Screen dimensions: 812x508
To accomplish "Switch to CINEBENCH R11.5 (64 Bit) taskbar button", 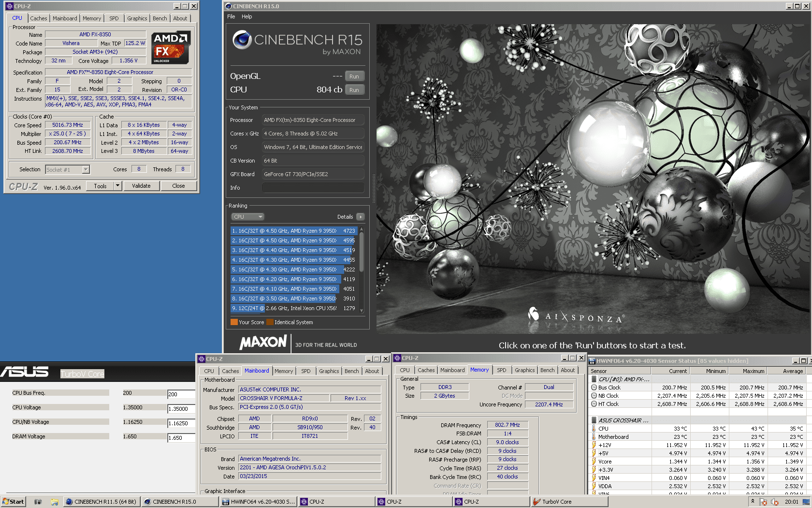I will [101, 502].
